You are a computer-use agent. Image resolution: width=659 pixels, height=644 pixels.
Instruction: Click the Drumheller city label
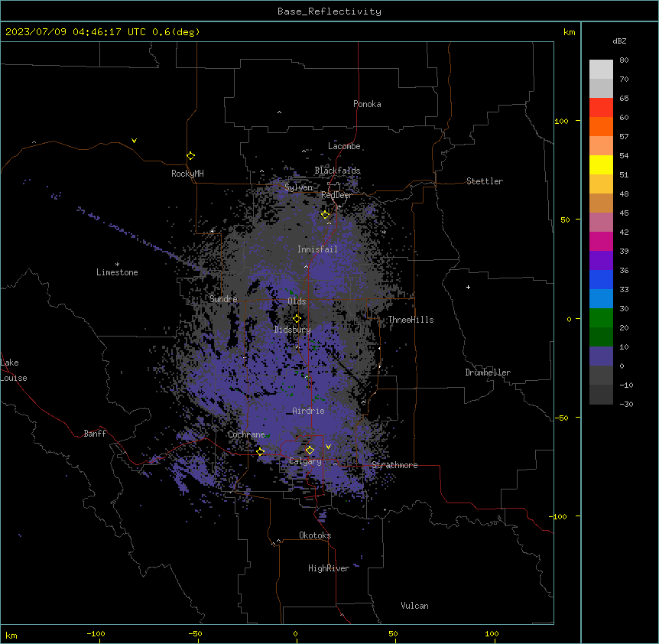(x=488, y=372)
